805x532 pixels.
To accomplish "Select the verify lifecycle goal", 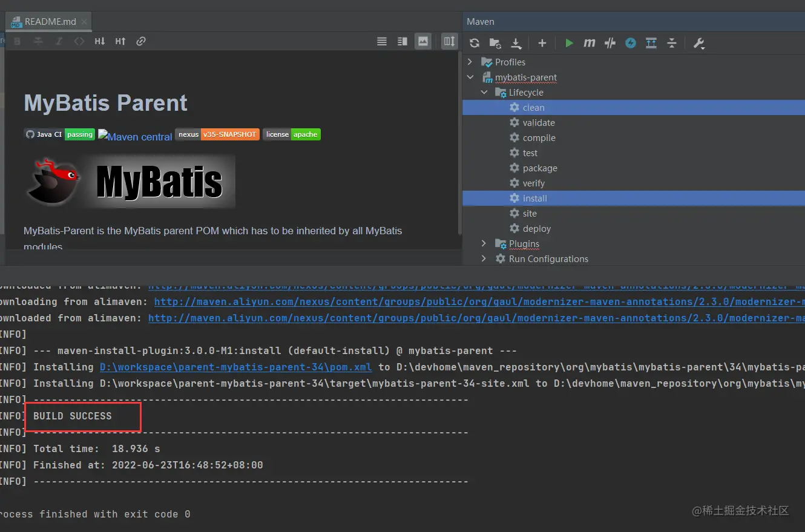I will point(634,183).
